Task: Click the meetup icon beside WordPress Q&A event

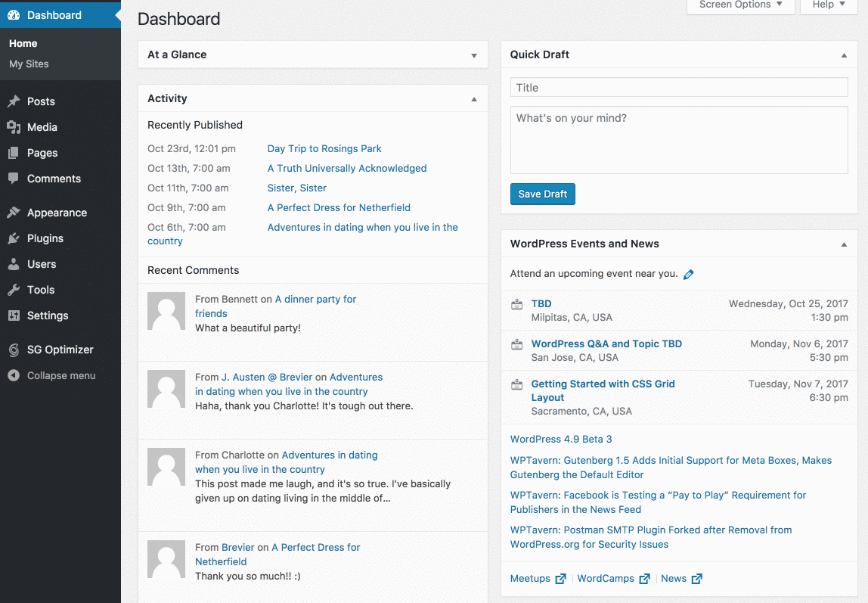Action: 516,344
